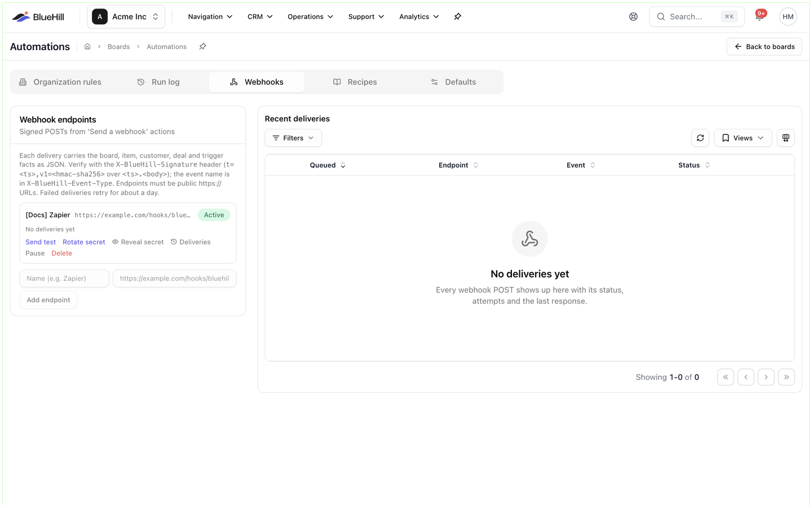The image size is (812, 508).
Task: Expand the Navigation menu
Action: click(210, 17)
